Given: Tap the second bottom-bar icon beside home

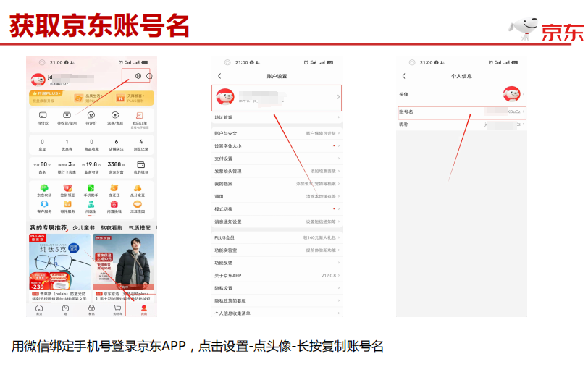Looking at the screenshot, I should pyautogui.click(x=65, y=310).
